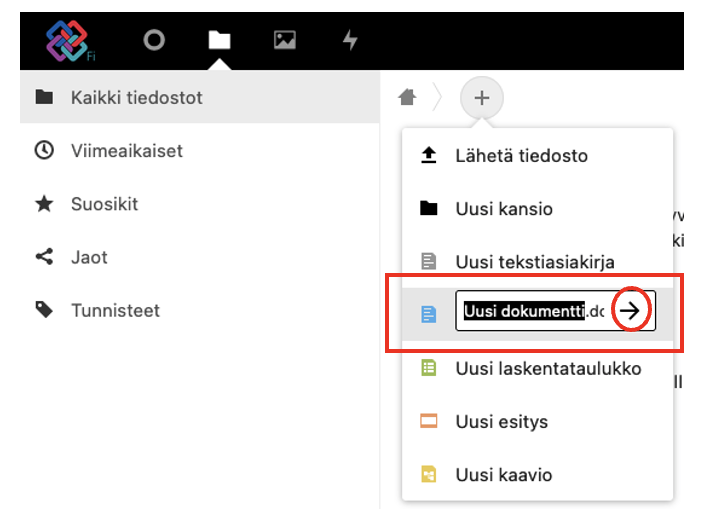
Task: Click the plus button to toggle new menu
Action: click(482, 98)
